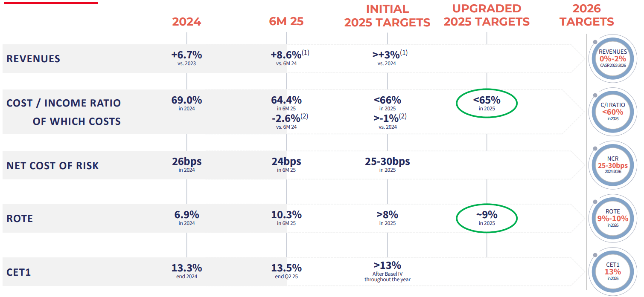Click the green-circled <65% upgraded target
The height and width of the screenshot is (297, 644).
tap(487, 104)
